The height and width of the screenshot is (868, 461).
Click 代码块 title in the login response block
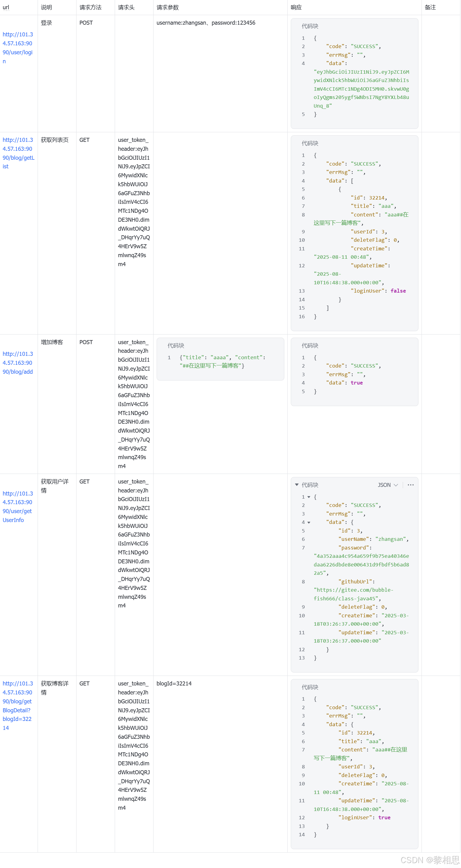pos(310,26)
